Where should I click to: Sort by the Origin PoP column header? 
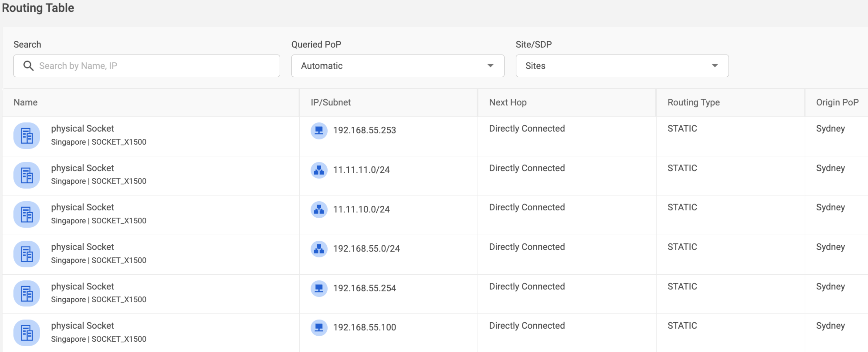coord(837,102)
